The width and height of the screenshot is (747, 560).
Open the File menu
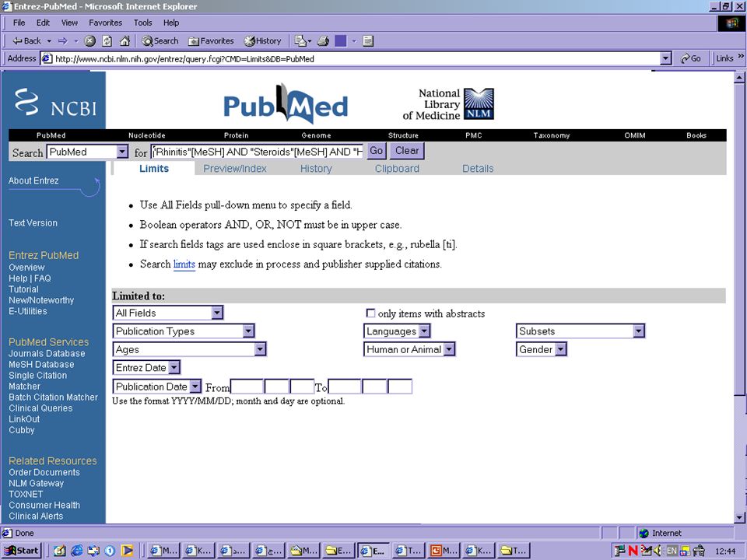click(x=19, y=23)
